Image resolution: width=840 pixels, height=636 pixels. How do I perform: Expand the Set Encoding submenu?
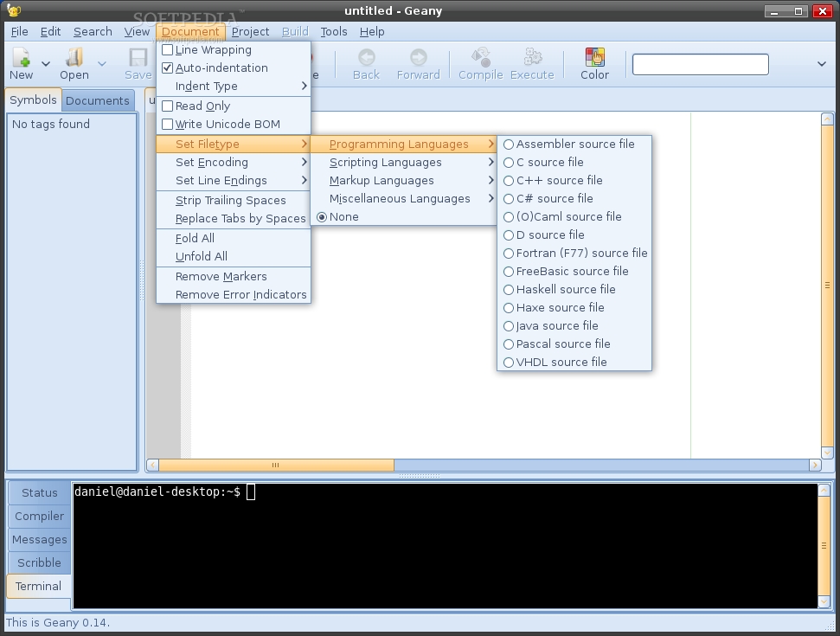pos(234,163)
